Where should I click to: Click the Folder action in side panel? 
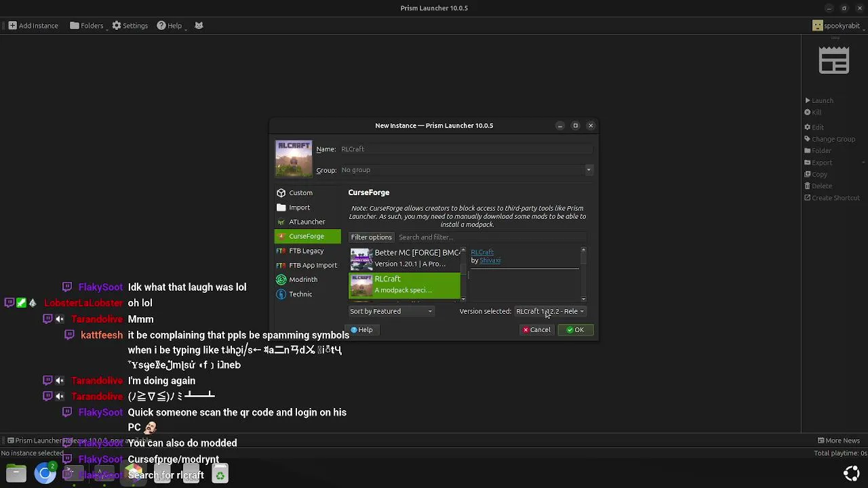[818, 150]
